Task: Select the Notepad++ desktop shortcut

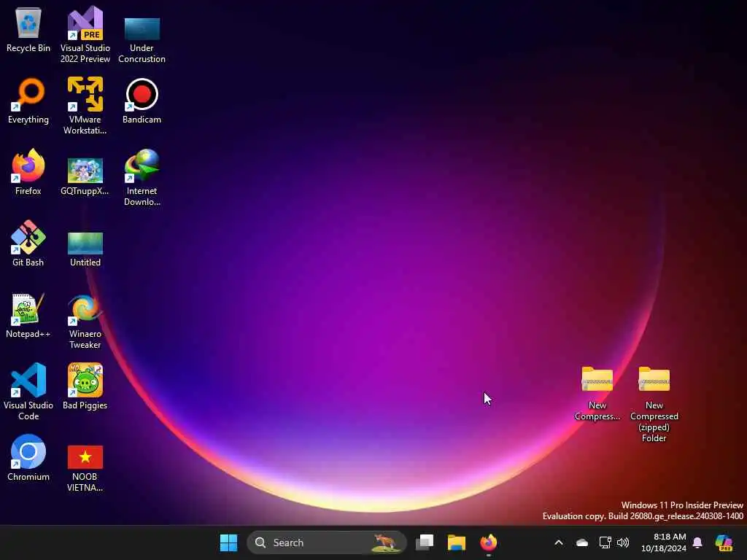Action: [x=28, y=315]
